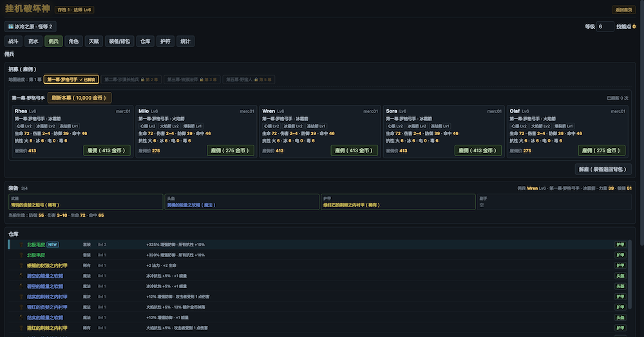Screen dimensions: 644x337
Task: Hire Wren for 413 金币
Action: point(354,150)
